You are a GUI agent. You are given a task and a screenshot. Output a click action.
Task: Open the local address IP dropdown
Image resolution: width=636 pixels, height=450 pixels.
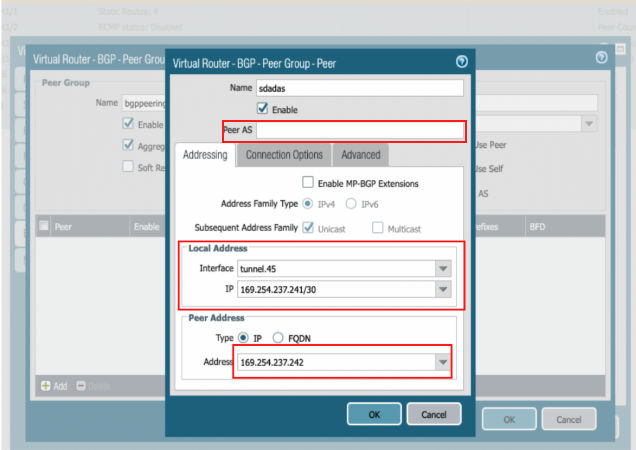(x=443, y=289)
